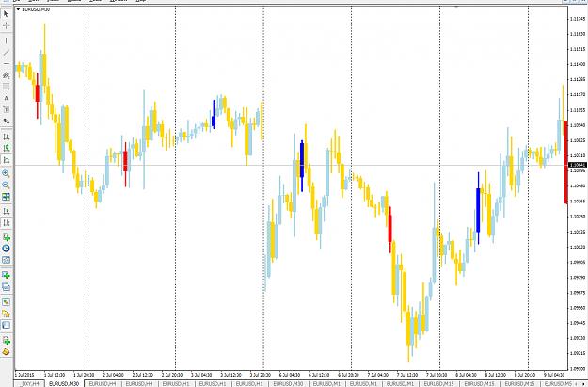Click the 1.11400 price scale label
The image size is (588, 387).
578,64
